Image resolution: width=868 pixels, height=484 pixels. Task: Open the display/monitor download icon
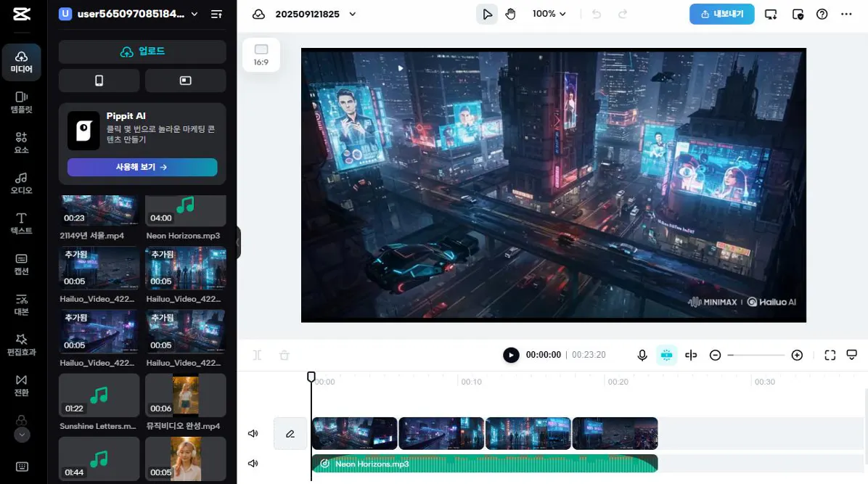[x=771, y=15]
